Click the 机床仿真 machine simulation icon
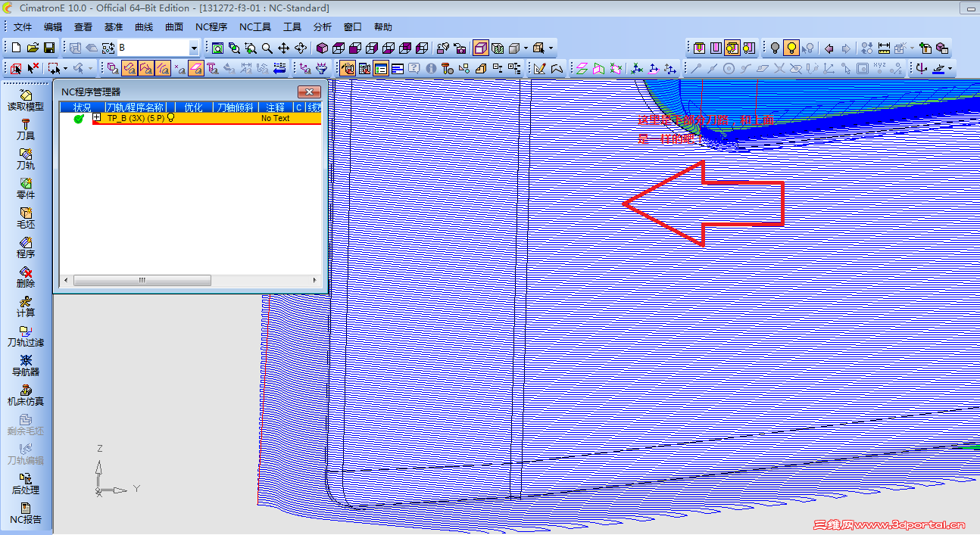Image resolution: width=980 pixels, height=535 pixels. (26, 395)
